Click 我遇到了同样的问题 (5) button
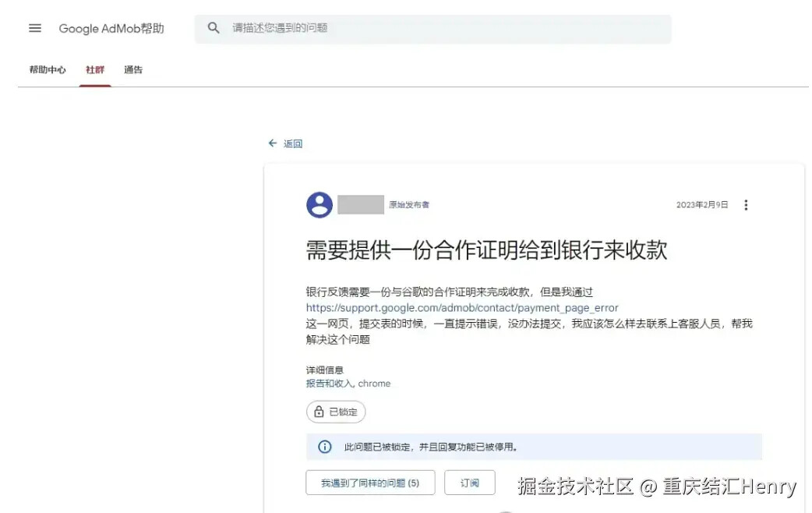 [x=370, y=483]
